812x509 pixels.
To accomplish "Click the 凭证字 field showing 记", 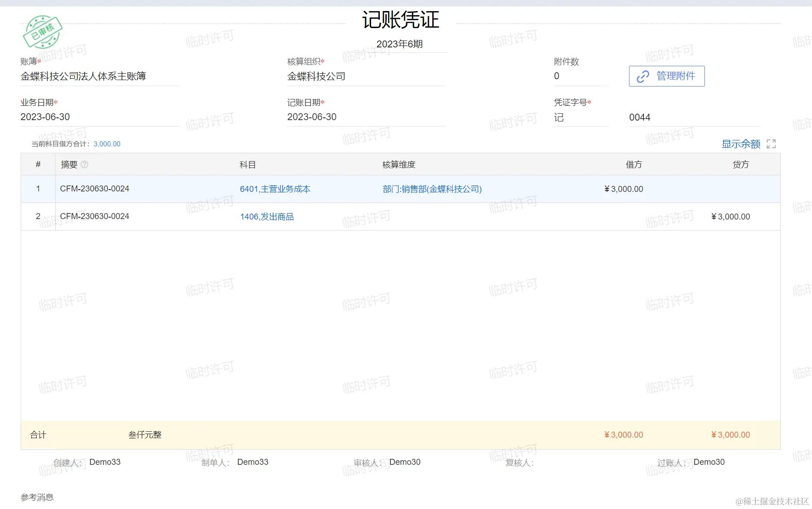I will pos(581,117).
